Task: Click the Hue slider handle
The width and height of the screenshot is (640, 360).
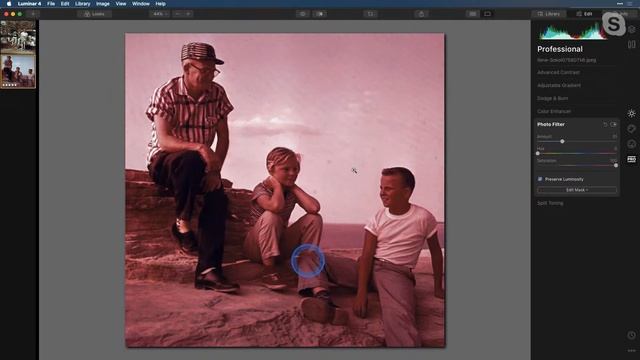Action: [x=538, y=153]
